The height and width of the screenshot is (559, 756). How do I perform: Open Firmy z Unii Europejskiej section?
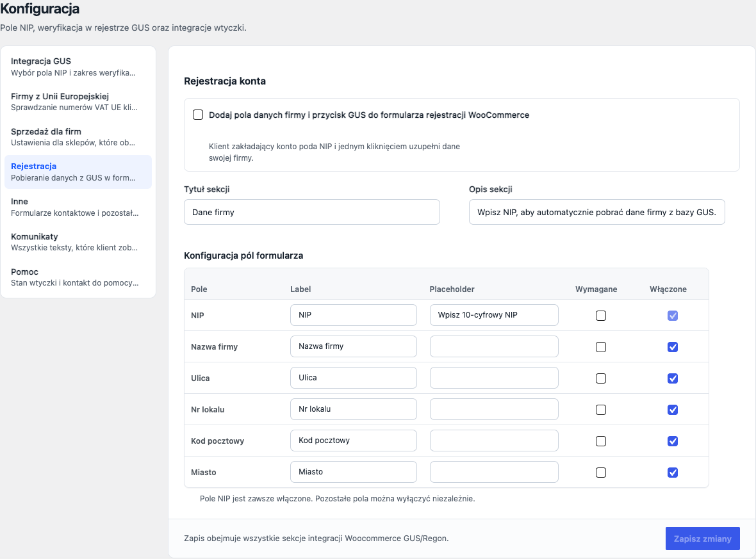78,102
